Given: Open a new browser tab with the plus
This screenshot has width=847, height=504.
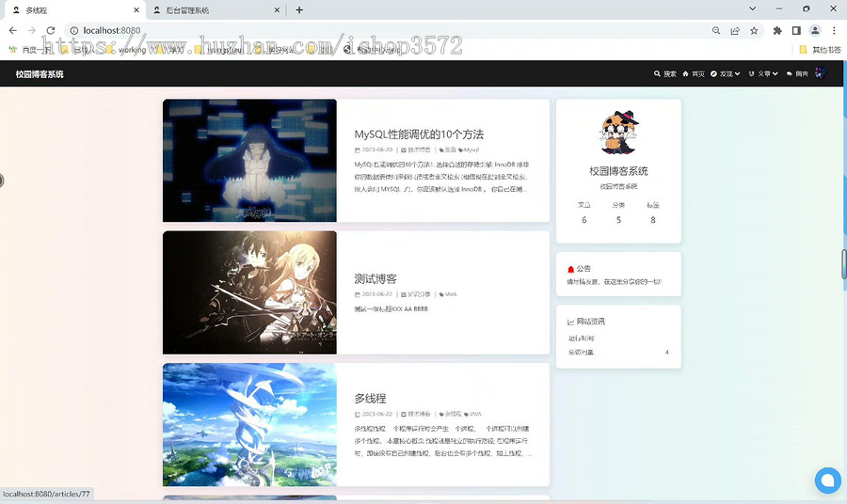Looking at the screenshot, I should [299, 9].
